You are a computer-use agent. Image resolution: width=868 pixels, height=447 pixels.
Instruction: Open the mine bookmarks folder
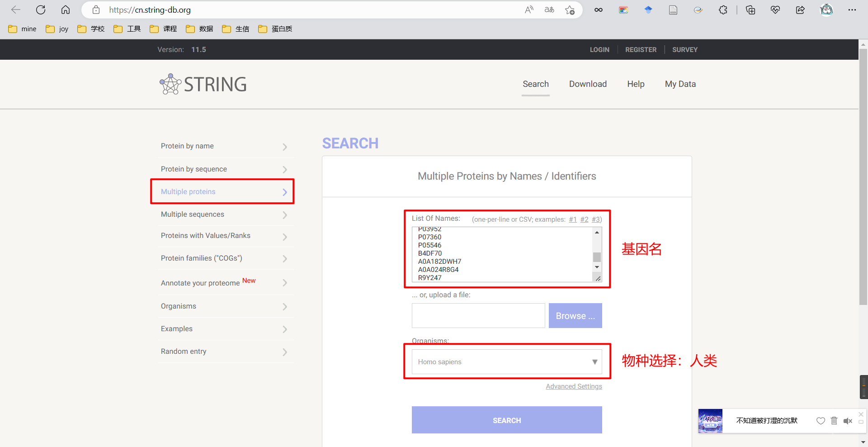click(x=22, y=29)
